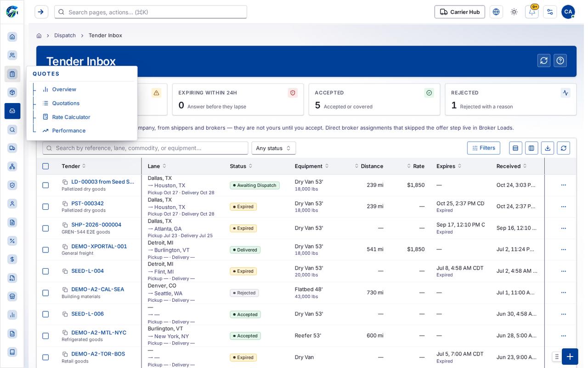Viewport: 588px width, 368px height.
Task: Tick the checkbox for DEMO-A2-CAL-SEA row
Action: tap(45, 293)
